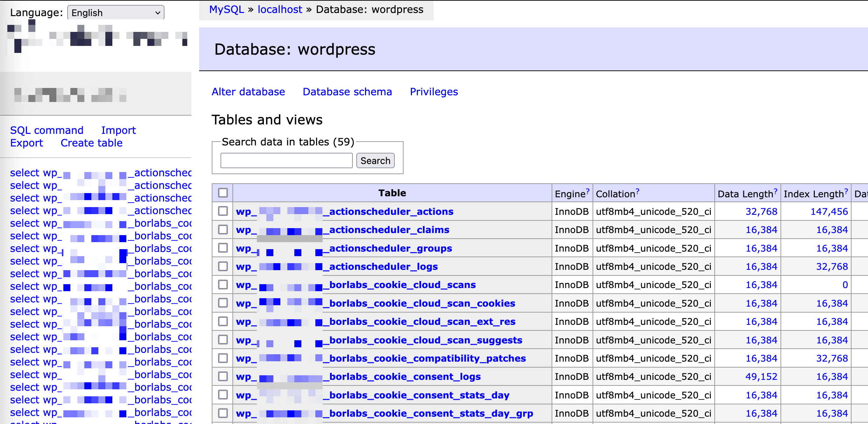Click index length 32,768 for compatibility_patches

coord(832,358)
